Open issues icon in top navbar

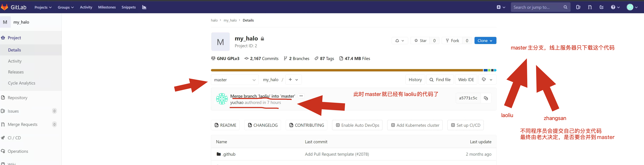tap(578, 7)
